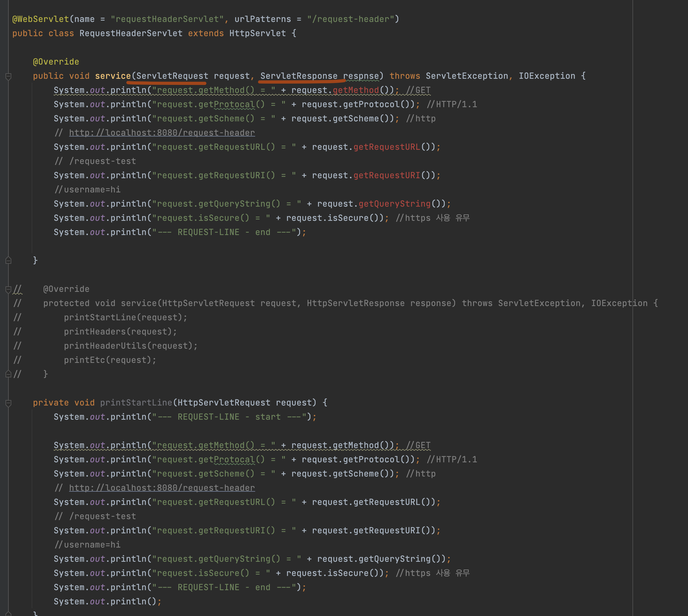Click the @WebServlet annotation

click(41, 19)
